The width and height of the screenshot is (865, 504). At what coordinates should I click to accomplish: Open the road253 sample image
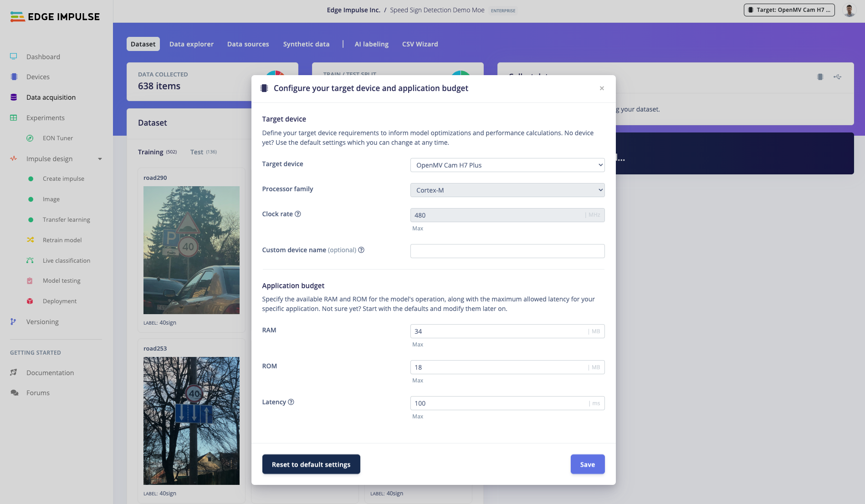click(x=191, y=421)
